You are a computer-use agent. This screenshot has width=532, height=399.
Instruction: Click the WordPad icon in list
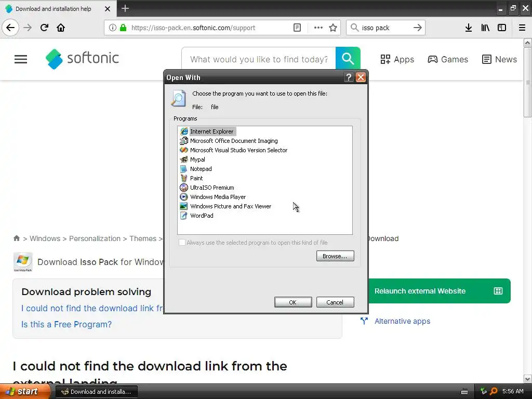184,216
